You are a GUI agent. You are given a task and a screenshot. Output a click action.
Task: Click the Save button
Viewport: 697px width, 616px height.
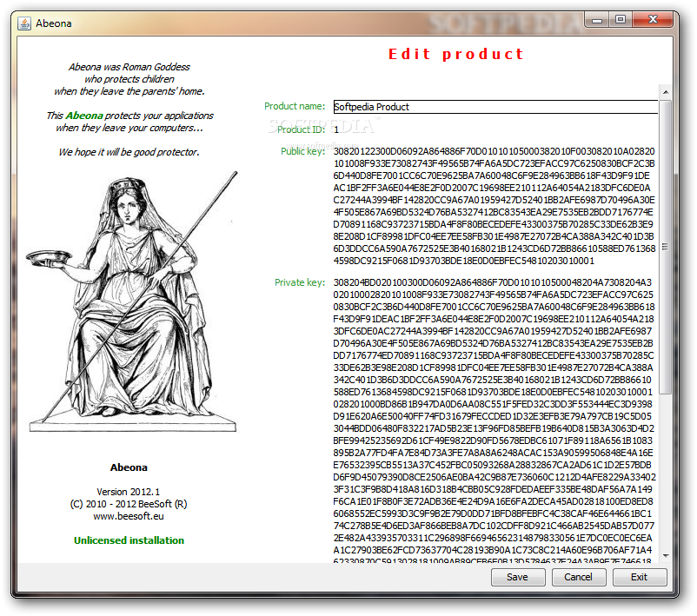(x=518, y=577)
